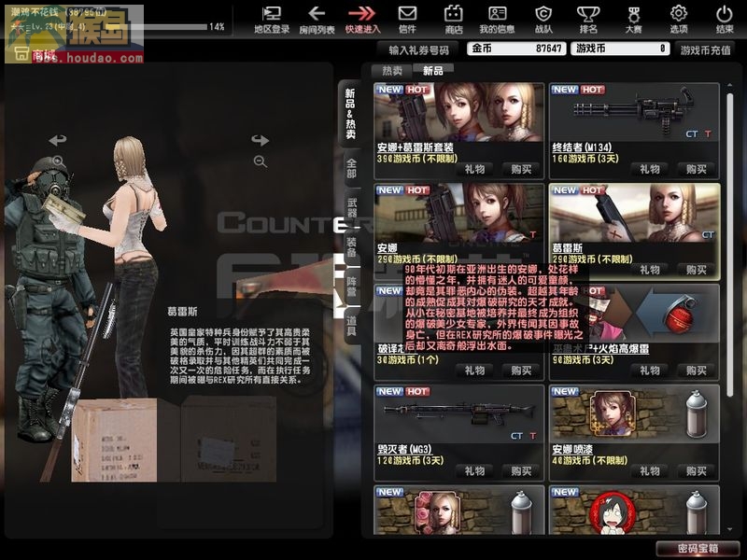The width and height of the screenshot is (747, 560).
Task: Select the 武器 weapons side tab
Action: click(x=352, y=207)
